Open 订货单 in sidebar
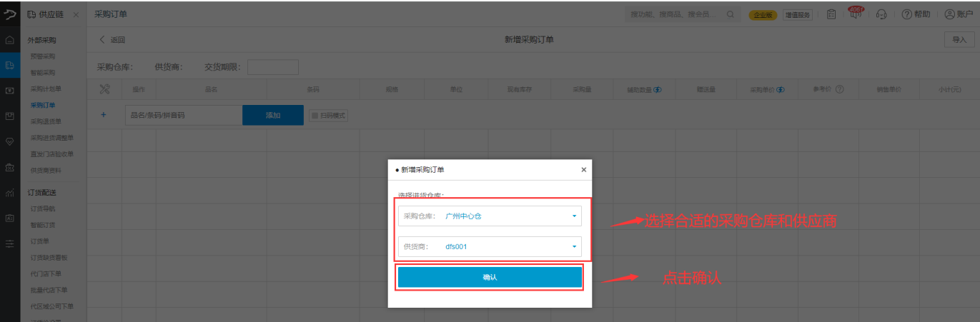Screen dimensions: 980x322 click(39, 241)
